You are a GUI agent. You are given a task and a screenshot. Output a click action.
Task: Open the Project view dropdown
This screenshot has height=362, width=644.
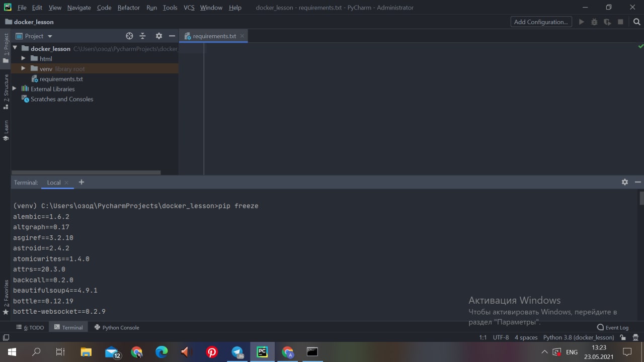[34, 36]
